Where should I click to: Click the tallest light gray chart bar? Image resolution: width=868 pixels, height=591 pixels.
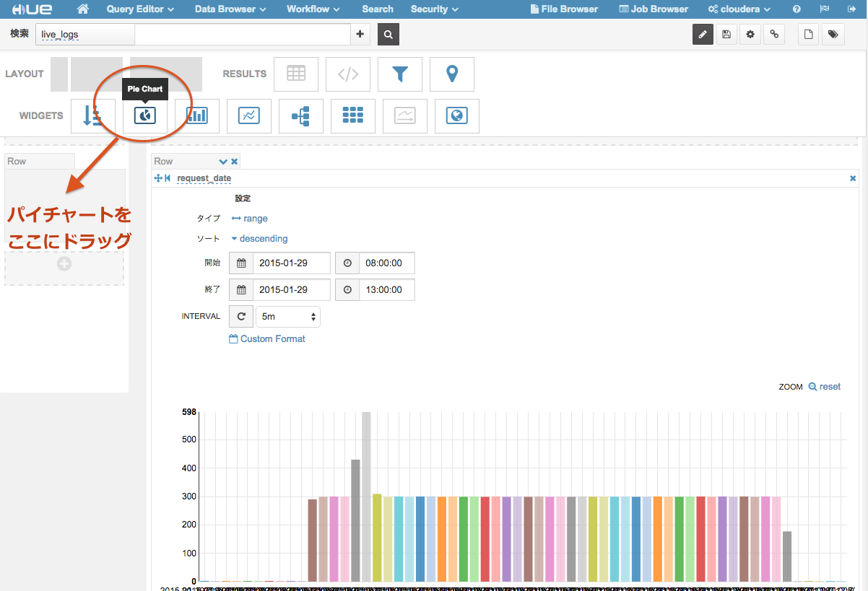pos(366,496)
